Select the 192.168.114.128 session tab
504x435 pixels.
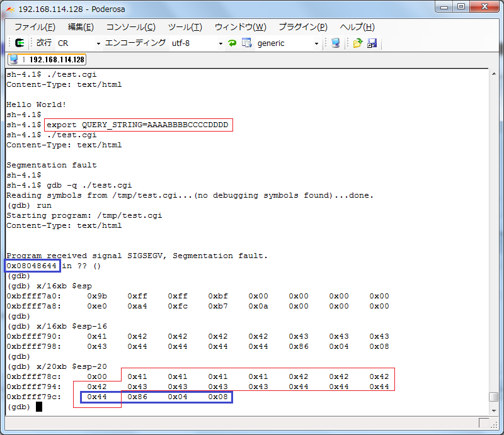click(x=47, y=59)
